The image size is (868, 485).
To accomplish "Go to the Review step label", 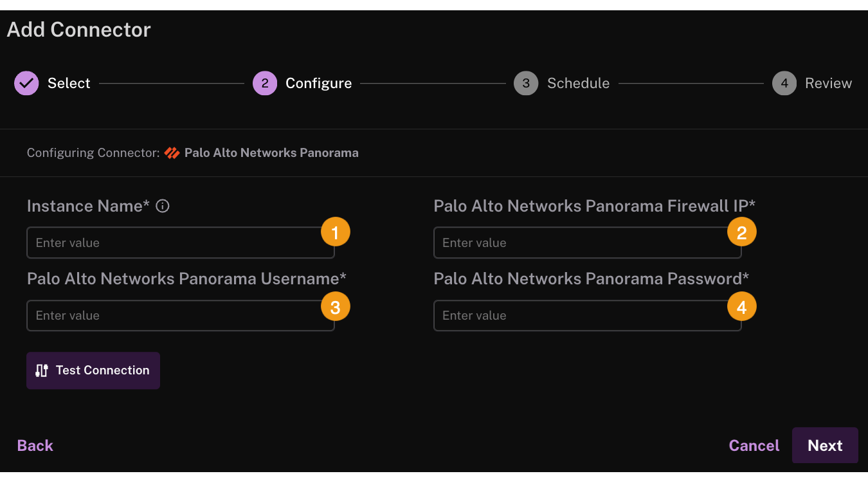I will coord(828,83).
